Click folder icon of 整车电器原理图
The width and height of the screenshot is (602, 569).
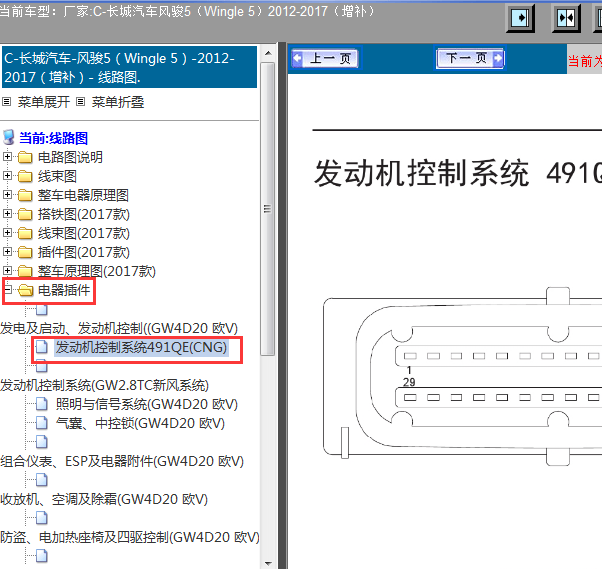click(x=25, y=195)
